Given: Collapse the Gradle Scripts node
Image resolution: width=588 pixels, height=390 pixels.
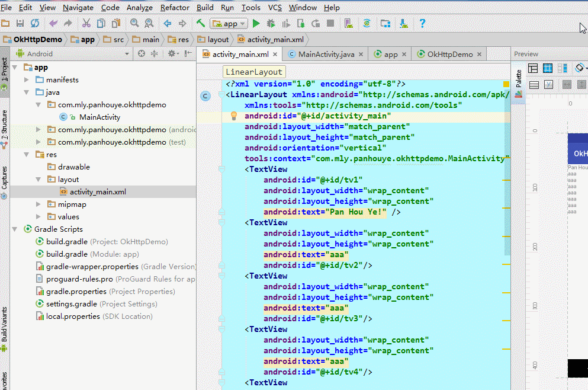Looking at the screenshot, I should coord(14,229).
